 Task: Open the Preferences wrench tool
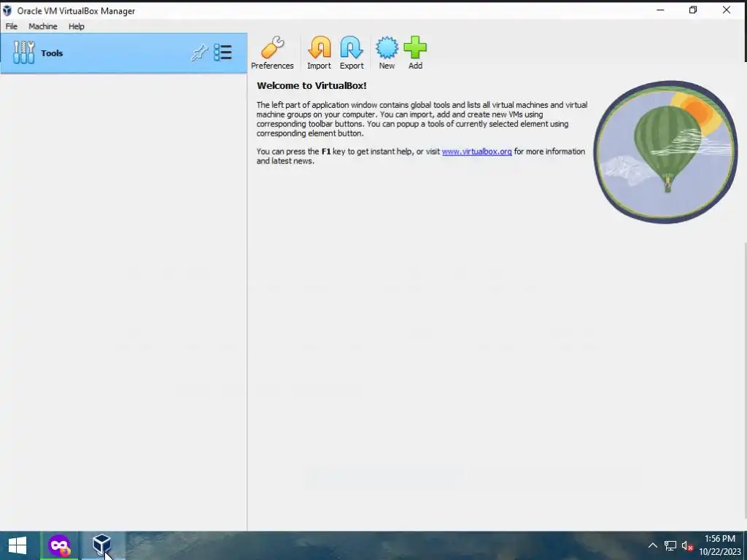click(x=272, y=52)
